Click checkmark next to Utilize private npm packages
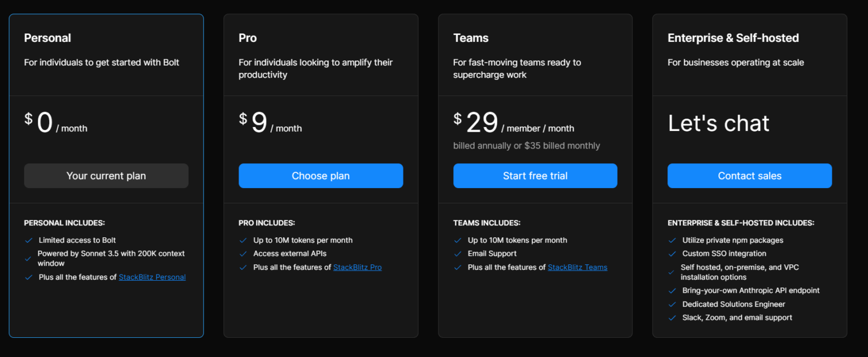This screenshot has height=357, width=868. pos(672,241)
